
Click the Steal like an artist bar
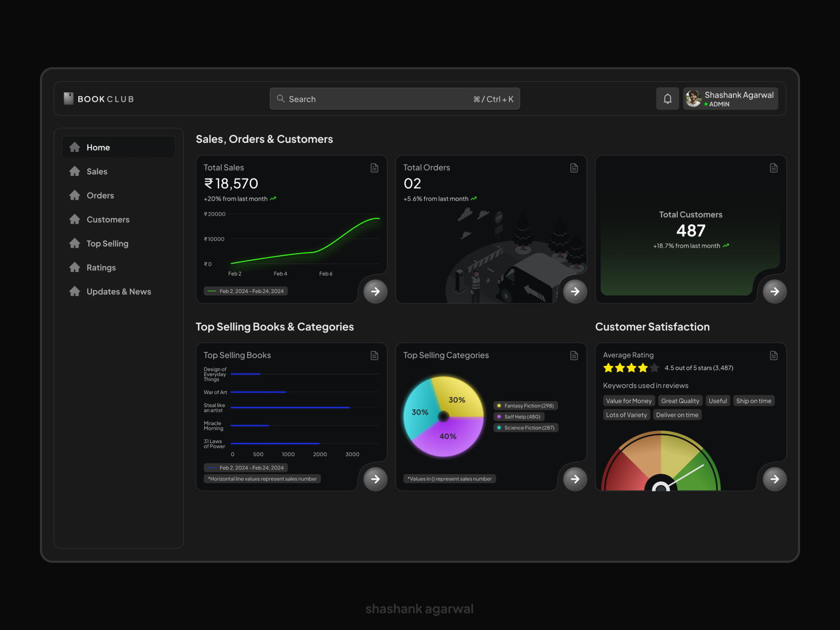(290, 407)
